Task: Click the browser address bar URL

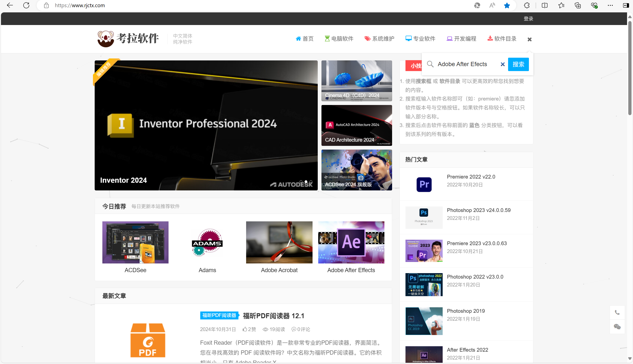Action: pyautogui.click(x=80, y=5)
